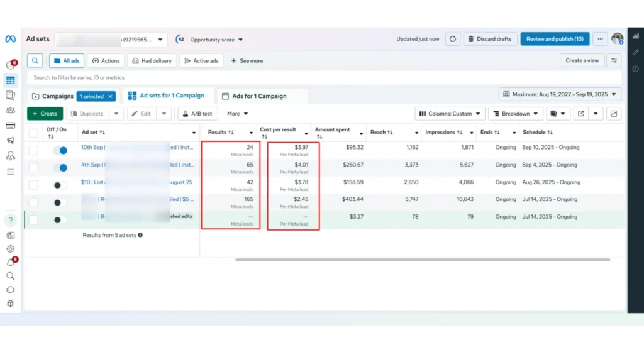
Task: Open the charts panel icon in toolbar
Action: point(614,114)
